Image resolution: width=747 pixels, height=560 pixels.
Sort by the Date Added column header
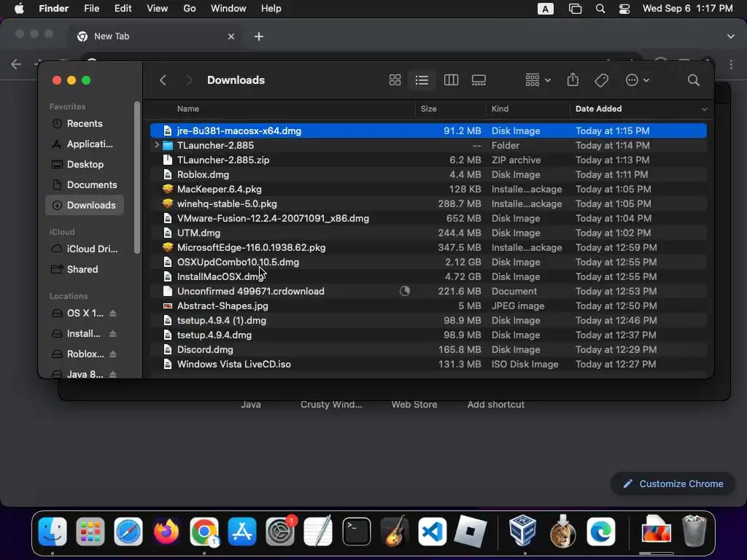click(x=598, y=109)
